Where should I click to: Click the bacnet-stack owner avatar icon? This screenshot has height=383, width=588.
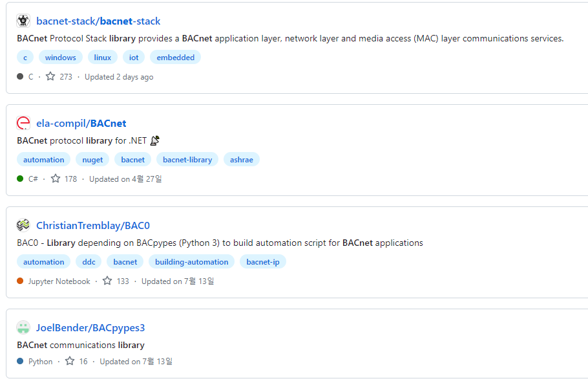tap(23, 21)
